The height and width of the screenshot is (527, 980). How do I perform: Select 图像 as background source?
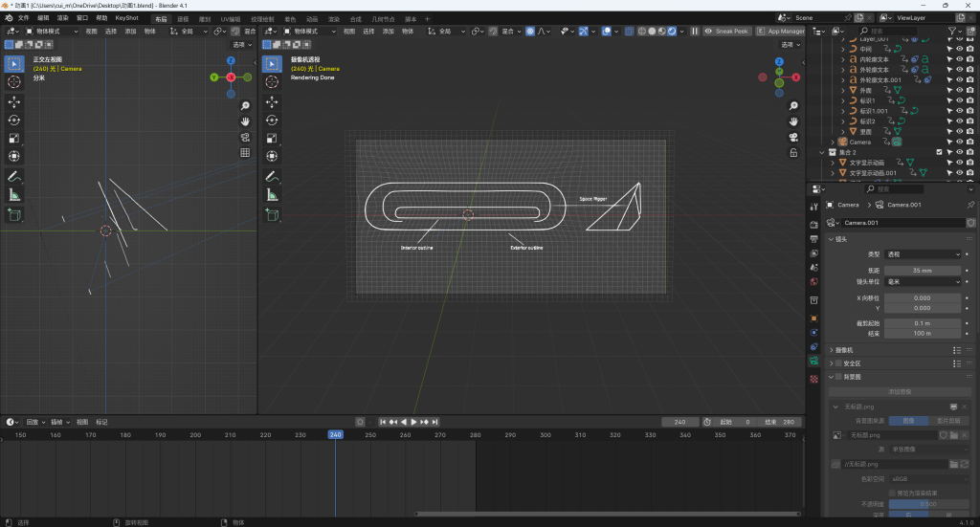click(x=908, y=421)
